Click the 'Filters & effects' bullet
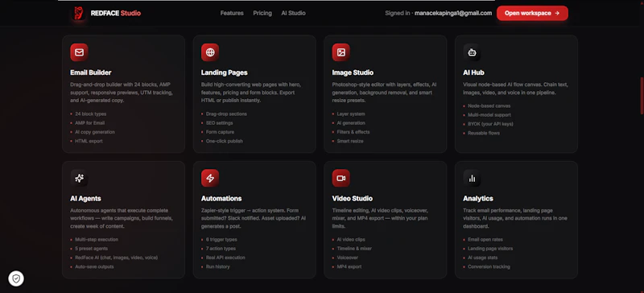This screenshot has width=644, height=293. click(351, 132)
